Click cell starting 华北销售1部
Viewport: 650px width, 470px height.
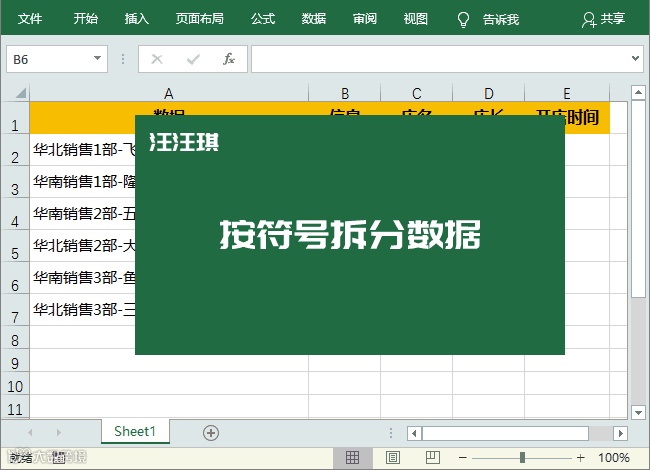[82, 150]
